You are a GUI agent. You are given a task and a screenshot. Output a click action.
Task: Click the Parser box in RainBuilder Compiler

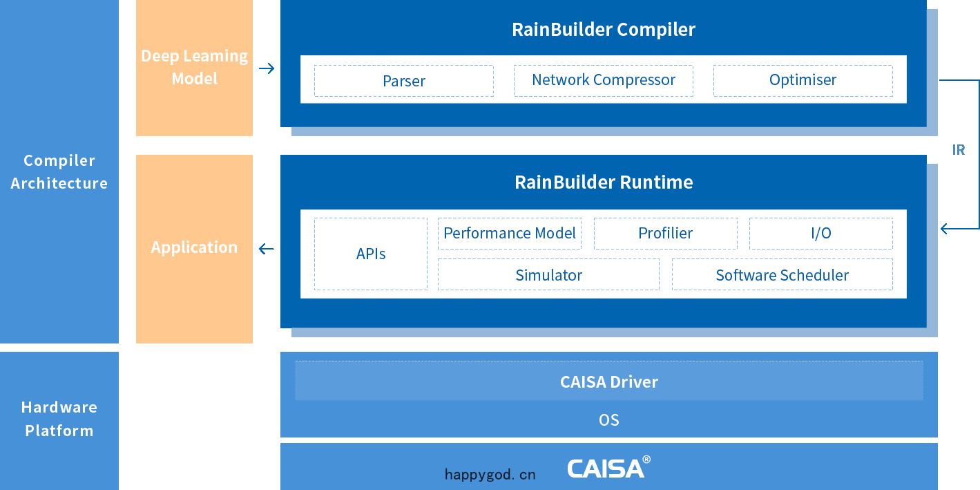404,81
